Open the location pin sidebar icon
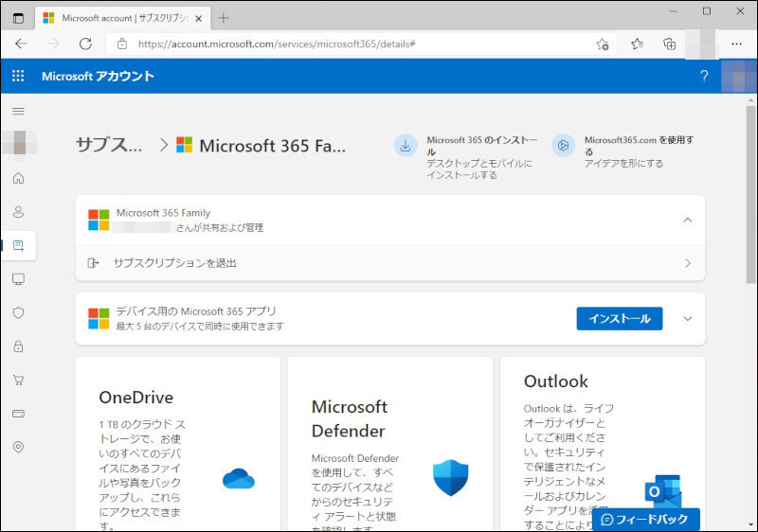758x532 pixels. click(x=18, y=447)
